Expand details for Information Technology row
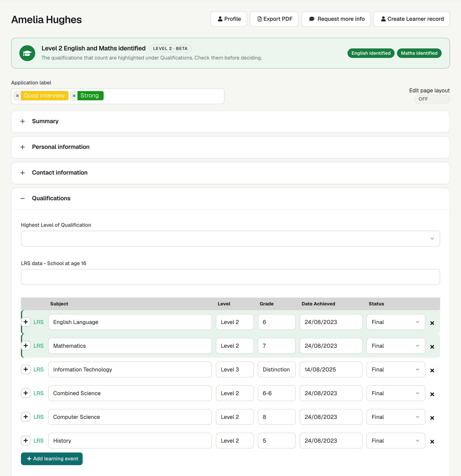 pos(26,369)
